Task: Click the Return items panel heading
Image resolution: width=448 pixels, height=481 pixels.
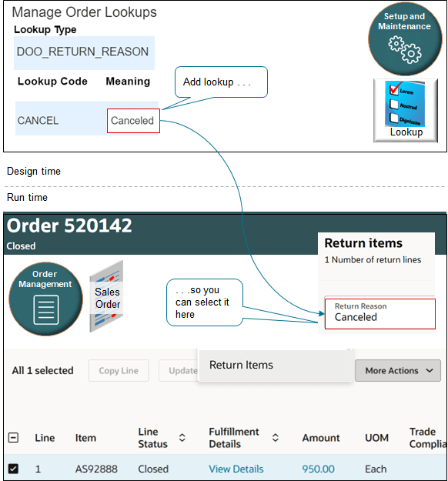Action: (363, 243)
